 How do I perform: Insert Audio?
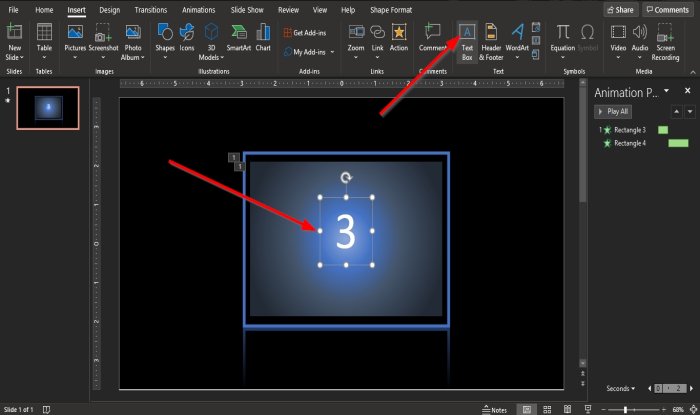[640, 42]
